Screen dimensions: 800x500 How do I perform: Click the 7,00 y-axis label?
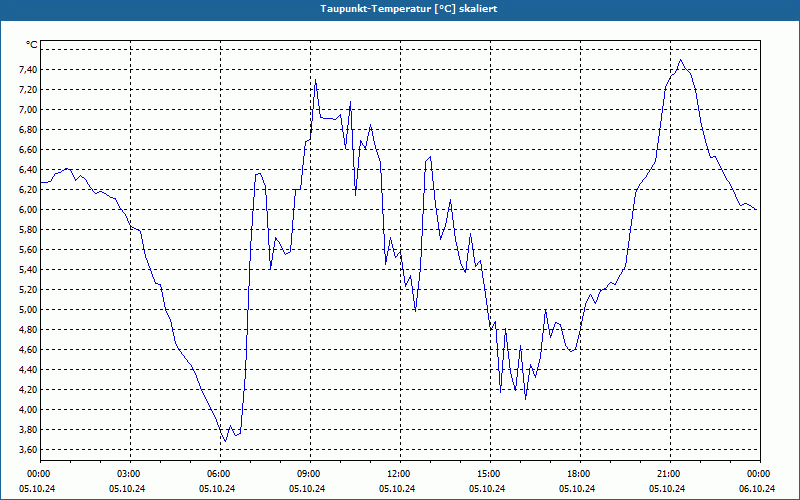pos(29,110)
